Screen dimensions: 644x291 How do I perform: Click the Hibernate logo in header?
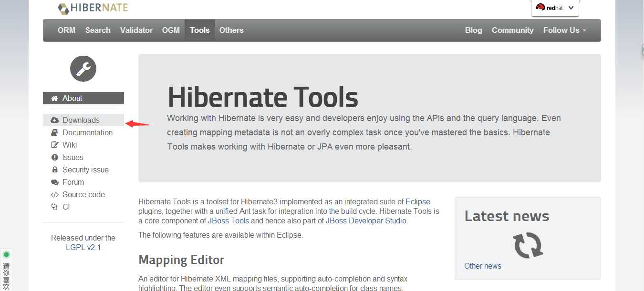[x=93, y=8]
